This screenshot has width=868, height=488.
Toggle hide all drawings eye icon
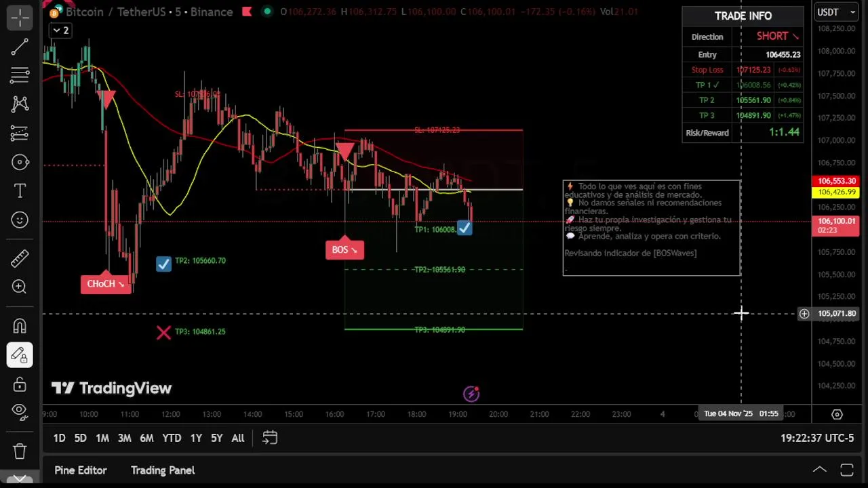pos(20,411)
